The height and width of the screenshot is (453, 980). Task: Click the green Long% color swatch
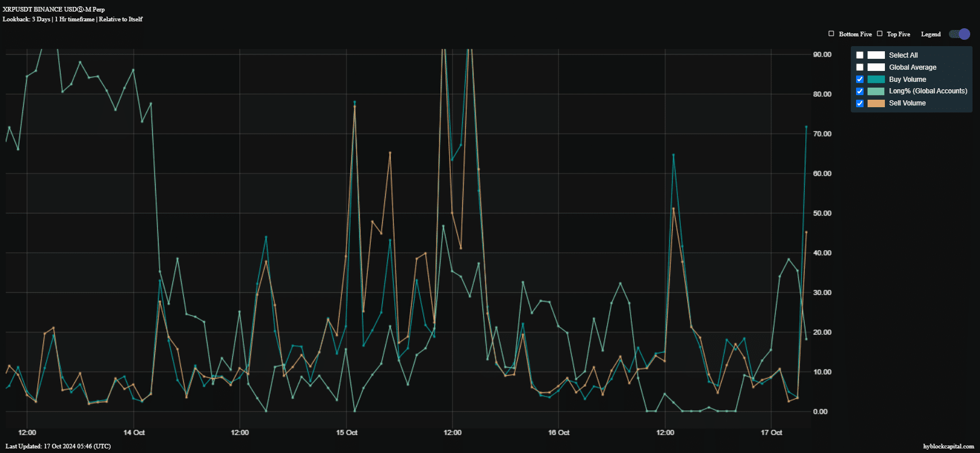(x=876, y=91)
